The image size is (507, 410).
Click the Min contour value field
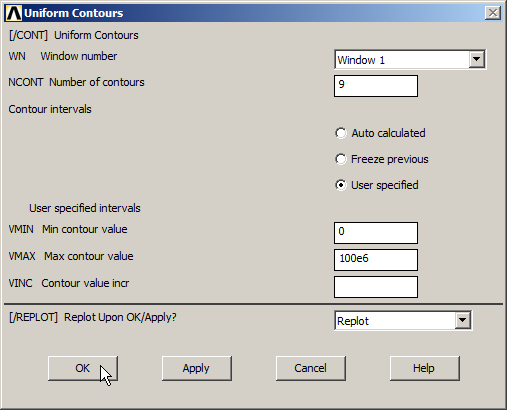(376, 233)
